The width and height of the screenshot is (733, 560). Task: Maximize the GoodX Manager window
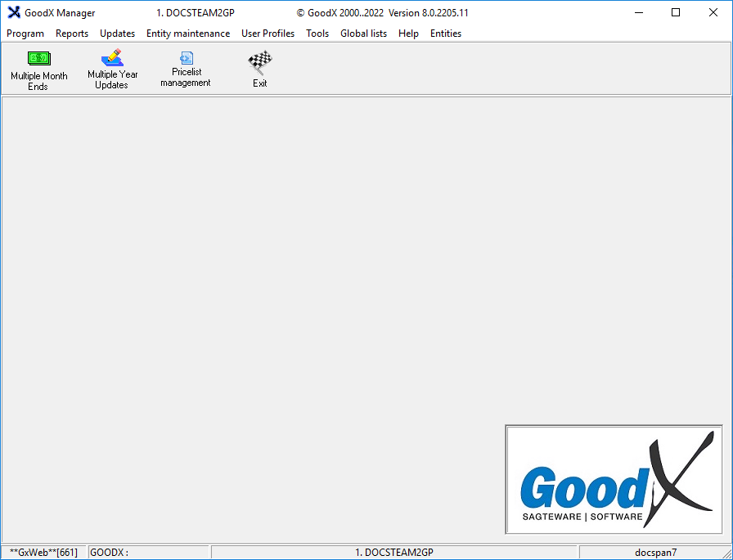(x=676, y=12)
